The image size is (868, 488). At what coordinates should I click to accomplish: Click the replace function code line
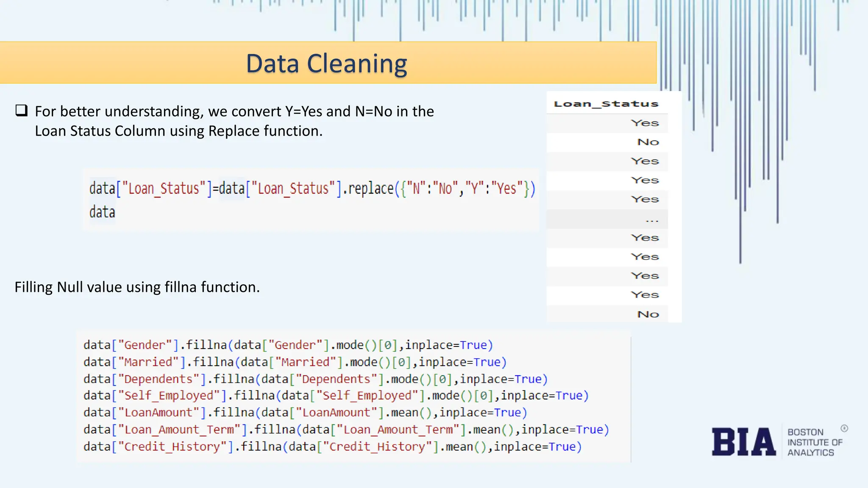(x=312, y=189)
